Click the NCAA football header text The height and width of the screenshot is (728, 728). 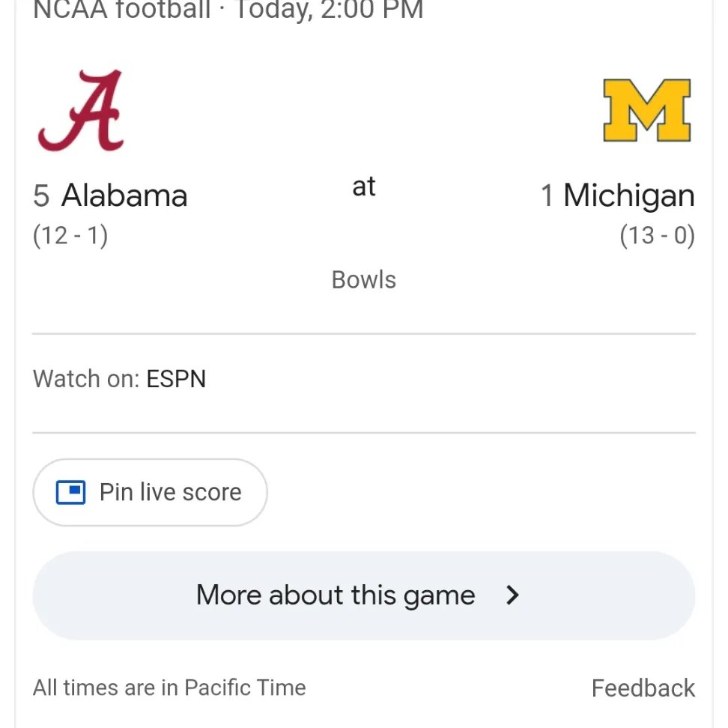122,10
